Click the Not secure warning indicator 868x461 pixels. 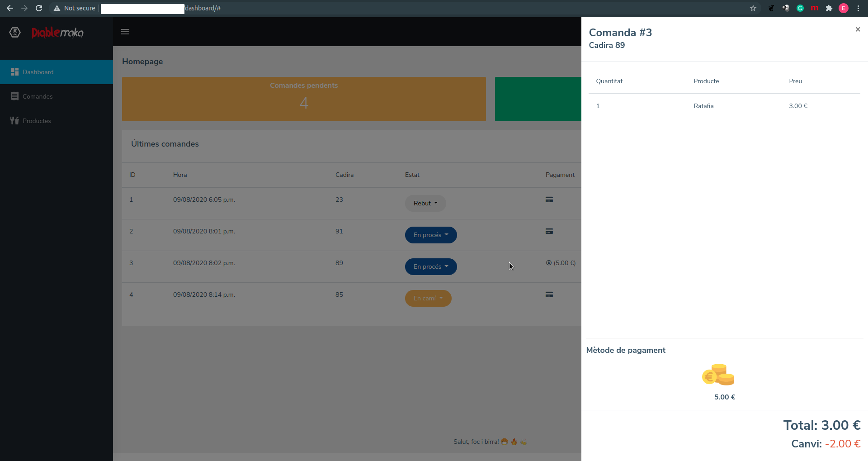click(75, 8)
